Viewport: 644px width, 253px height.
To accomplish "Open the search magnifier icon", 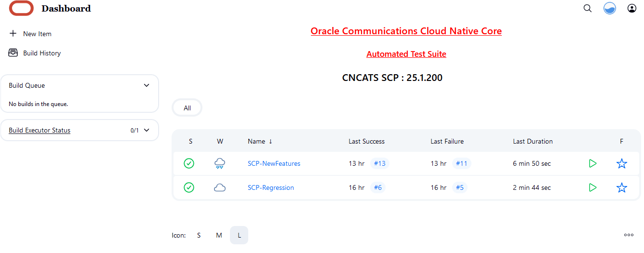I will coord(588,8).
